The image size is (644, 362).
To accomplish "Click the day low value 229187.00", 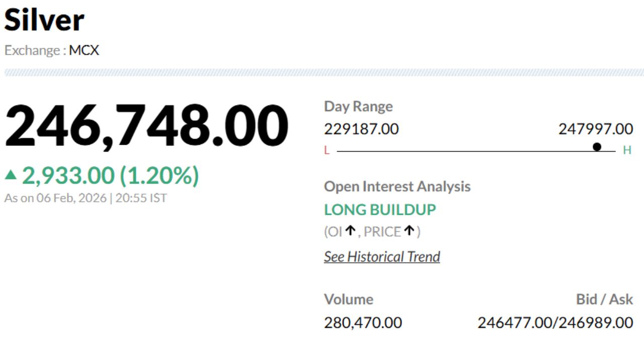I will tap(361, 129).
